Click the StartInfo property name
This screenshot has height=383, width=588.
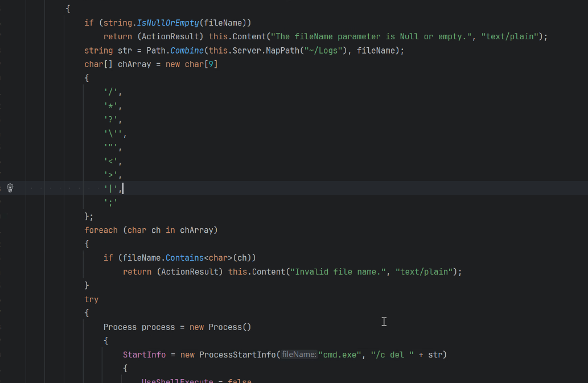[144, 355]
